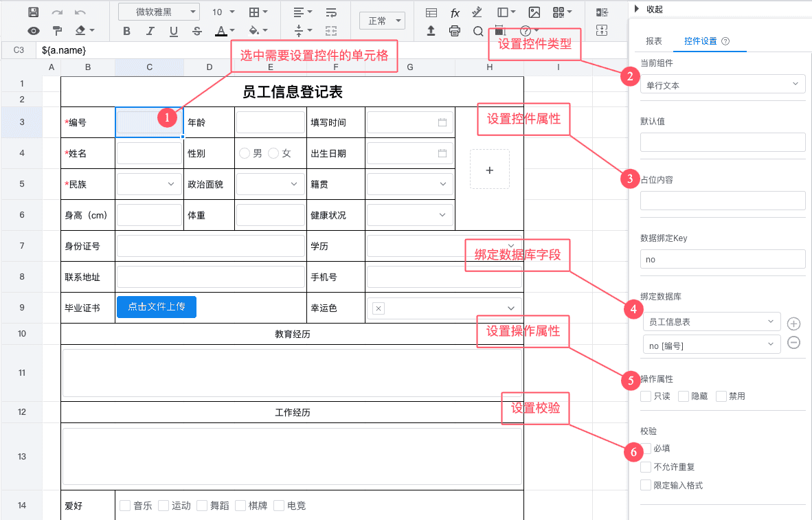Viewport: 812px width, 520px height.
Task: Click the dashed plus box beside the form
Action: point(489,170)
